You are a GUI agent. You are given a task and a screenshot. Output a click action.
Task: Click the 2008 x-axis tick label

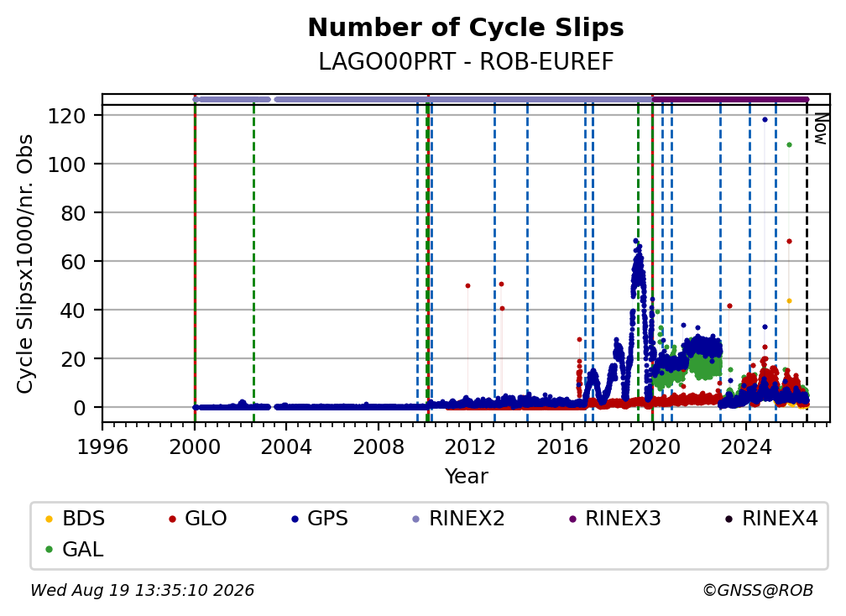379,447
